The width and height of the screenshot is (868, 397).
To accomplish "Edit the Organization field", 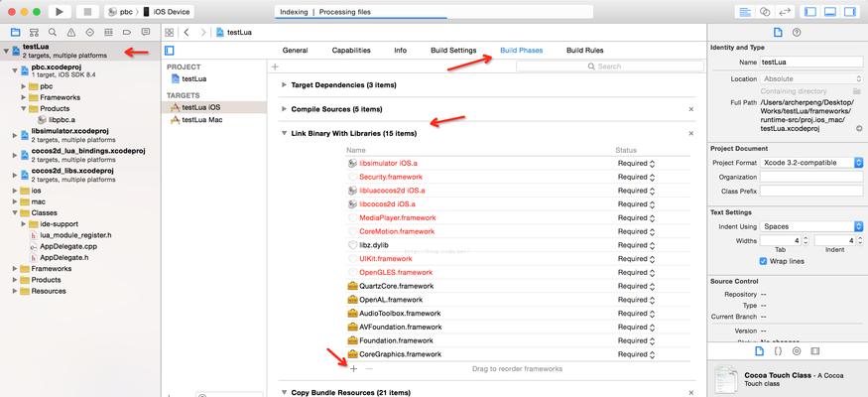I will click(811, 178).
